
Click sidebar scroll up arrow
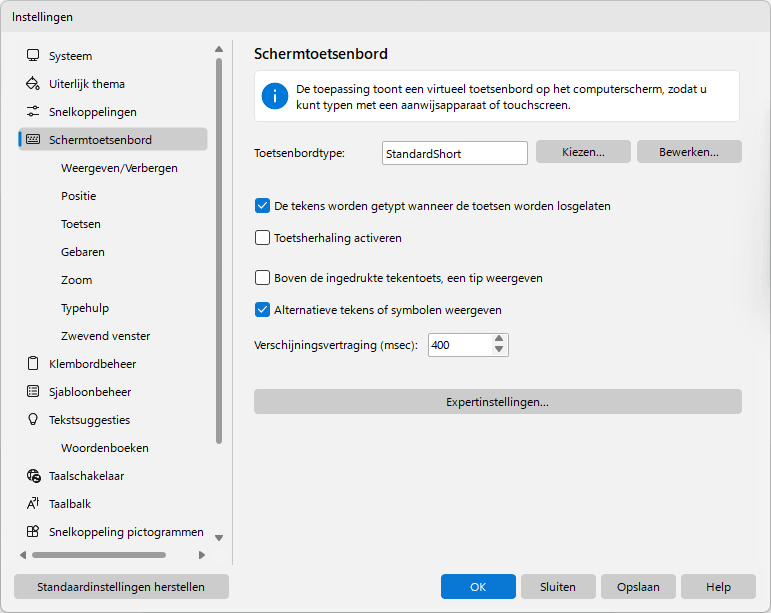point(219,49)
